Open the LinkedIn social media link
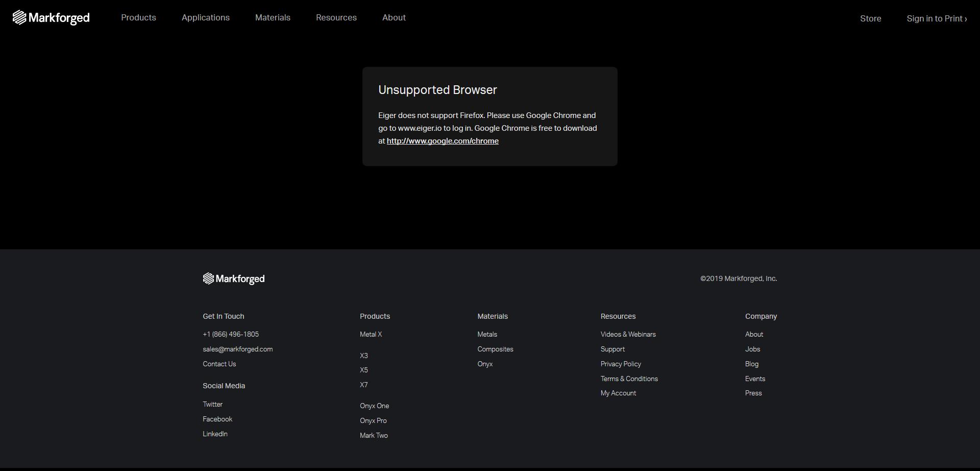 coord(214,434)
